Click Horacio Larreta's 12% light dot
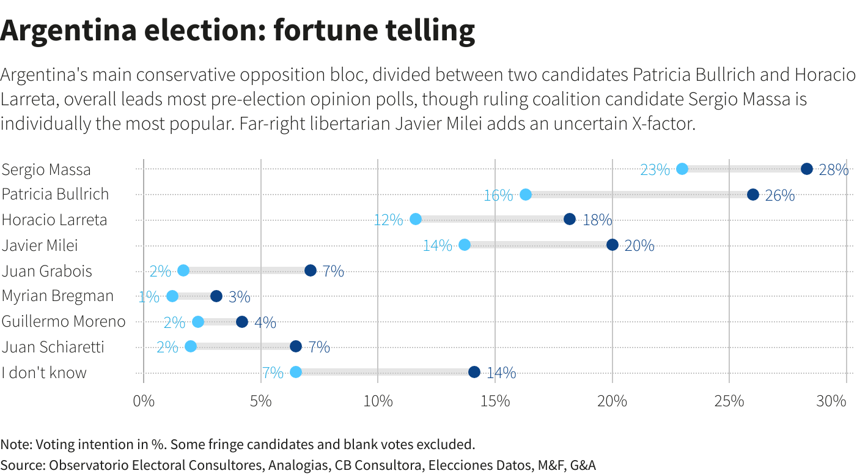This screenshot has width=868, height=476. 416,219
